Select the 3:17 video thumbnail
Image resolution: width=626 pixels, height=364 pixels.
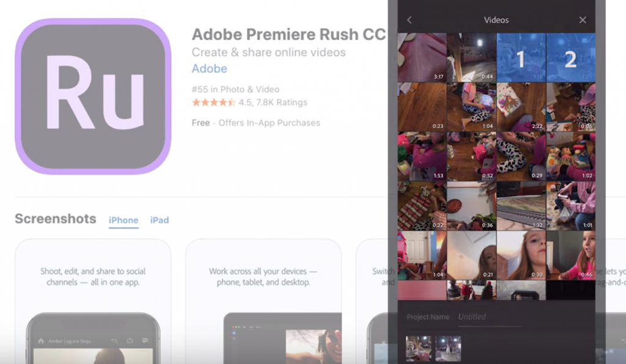click(x=422, y=57)
